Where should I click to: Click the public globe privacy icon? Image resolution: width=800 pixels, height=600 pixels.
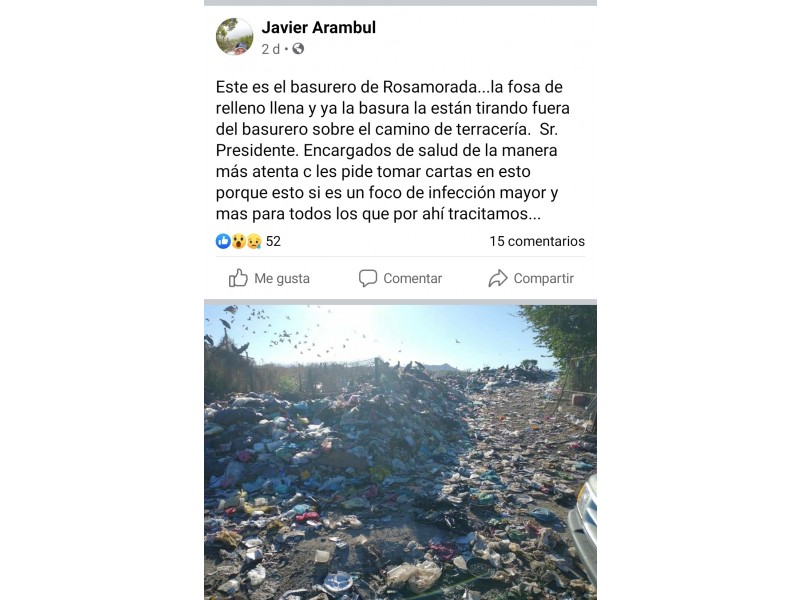pyautogui.click(x=298, y=49)
